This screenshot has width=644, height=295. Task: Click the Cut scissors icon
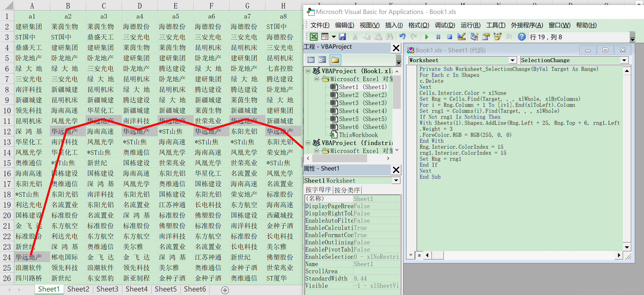click(355, 37)
